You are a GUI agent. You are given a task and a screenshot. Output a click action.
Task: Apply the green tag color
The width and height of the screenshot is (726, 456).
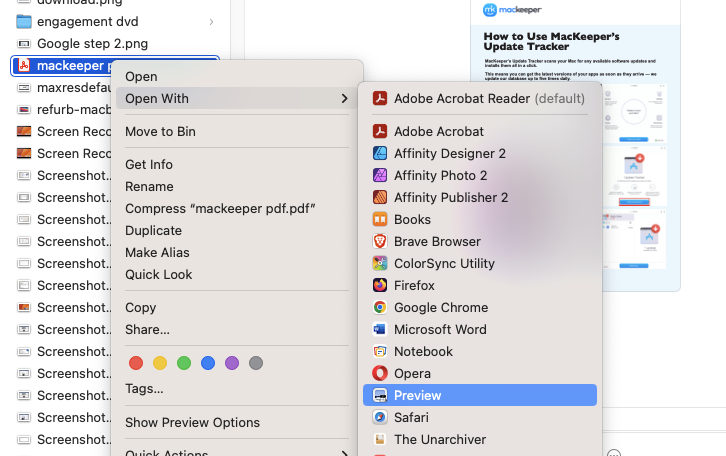tap(184, 363)
